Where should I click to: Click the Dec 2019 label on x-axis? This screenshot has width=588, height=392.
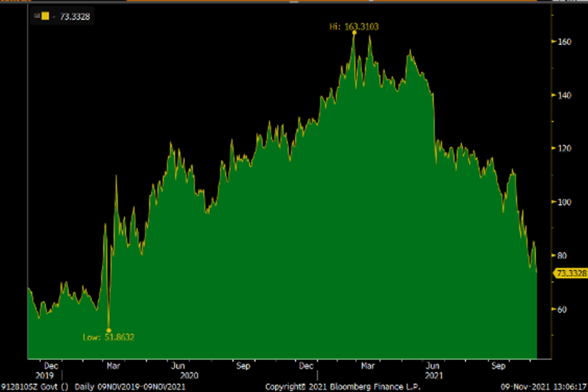coord(51,366)
